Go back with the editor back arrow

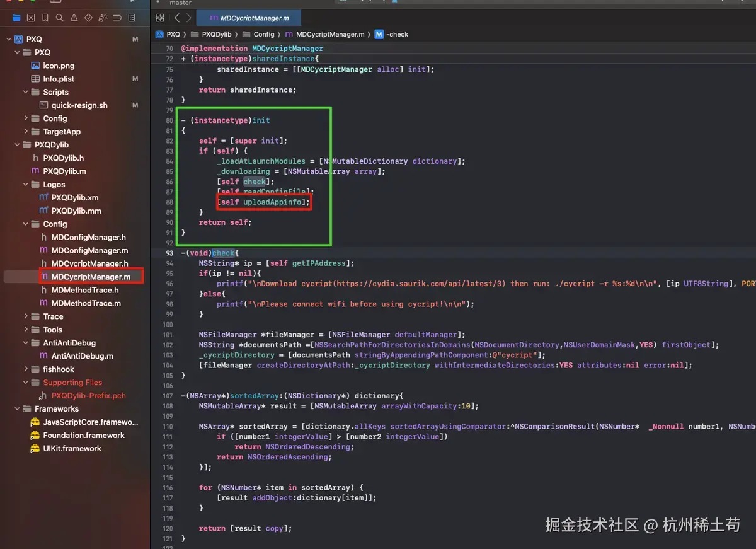(x=177, y=18)
